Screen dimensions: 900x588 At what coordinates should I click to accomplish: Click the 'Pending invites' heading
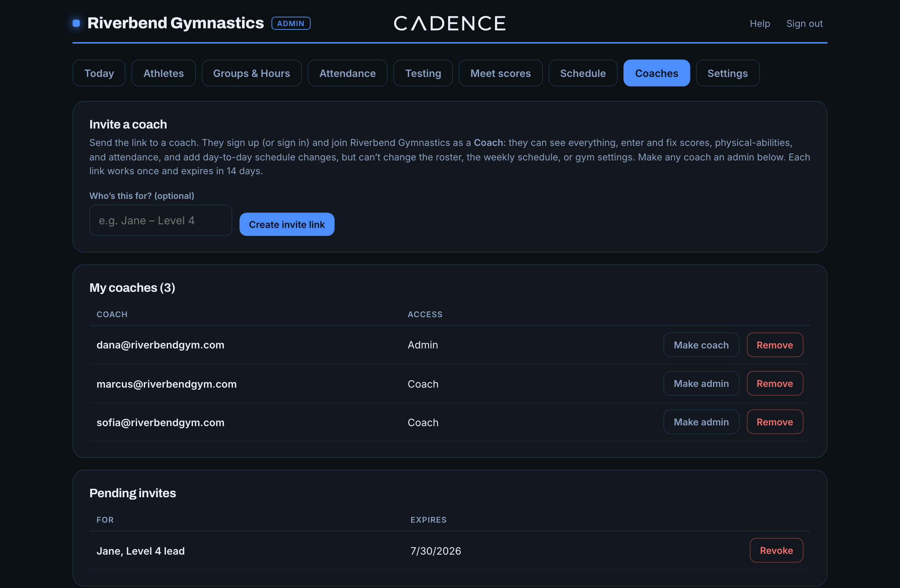click(132, 493)
